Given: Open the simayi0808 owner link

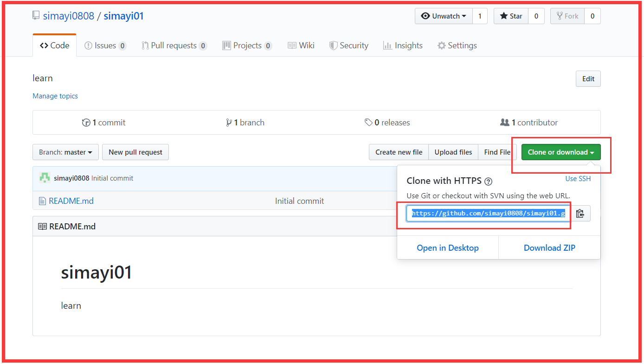Looking at the screenshot, I should [69, 16].
